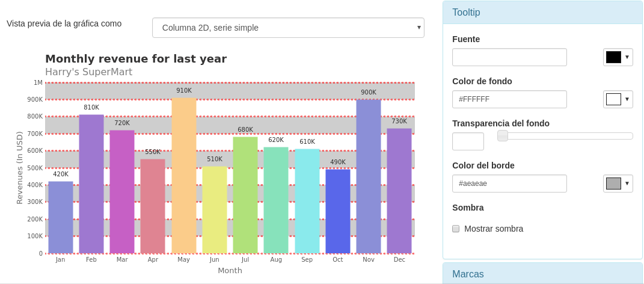Screen dimensions: 644x284
Task: Open the Fuente black color picker
Action: [x=618, y=57]
